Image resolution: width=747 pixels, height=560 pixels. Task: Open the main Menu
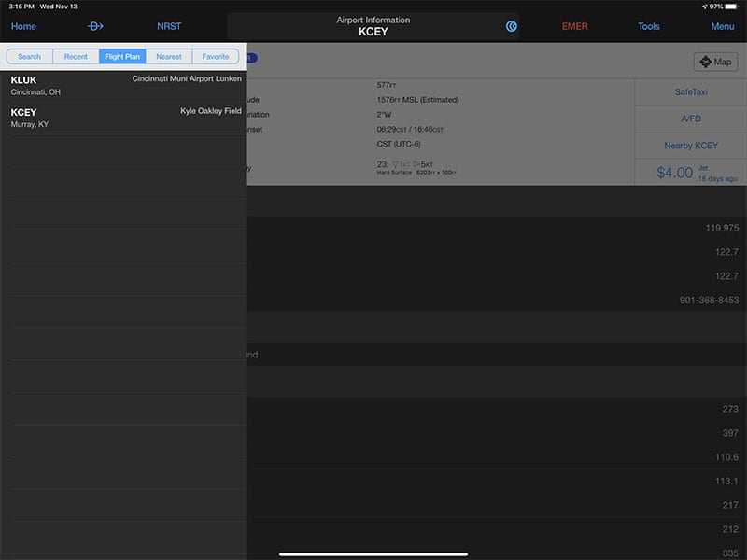(723, 26)
